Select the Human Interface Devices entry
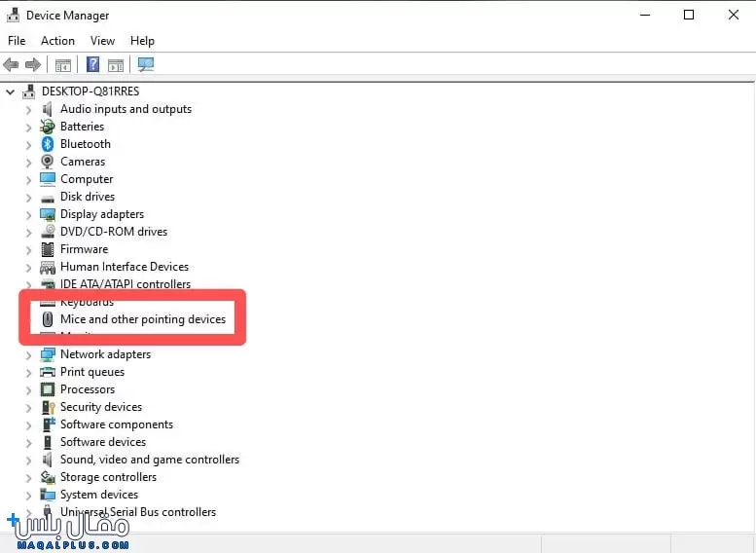 click(124, 267)
